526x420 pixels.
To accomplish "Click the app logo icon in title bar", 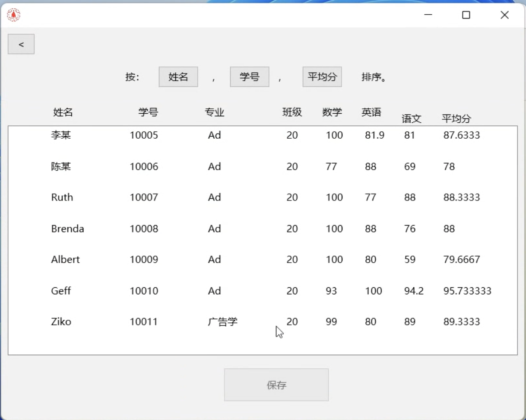I will tap(14, 15).
